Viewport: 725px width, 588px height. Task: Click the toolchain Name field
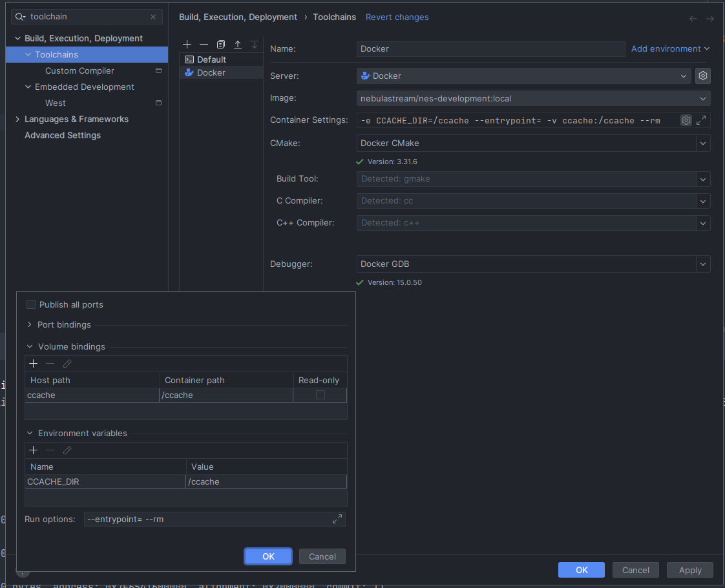[x=490, y=49]
